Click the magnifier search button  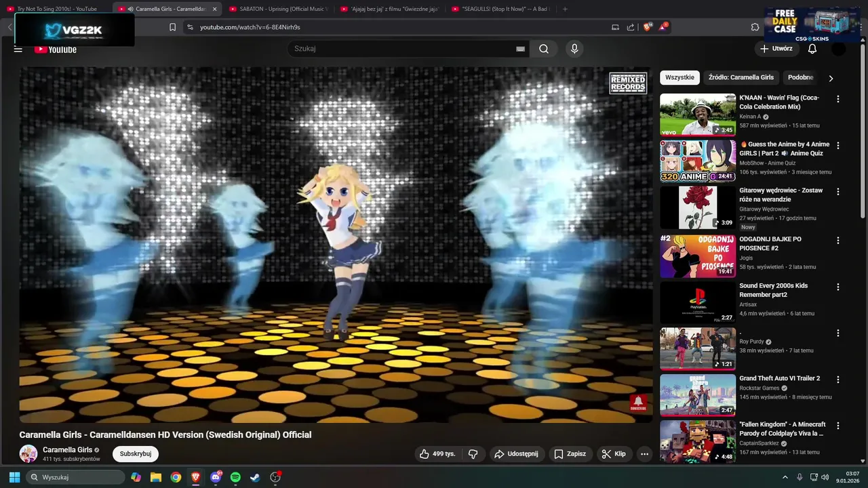pos(544,49)
